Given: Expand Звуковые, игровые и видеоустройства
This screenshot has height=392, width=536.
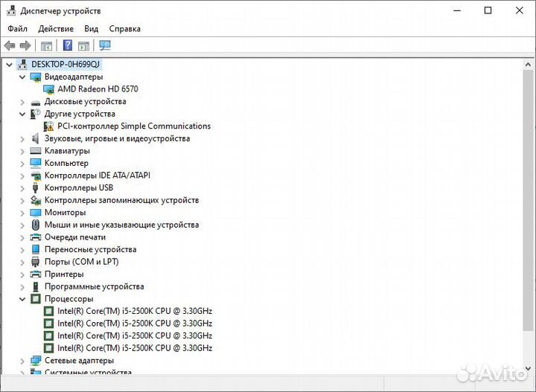Looking at the screenshot, I should point(22,139).
